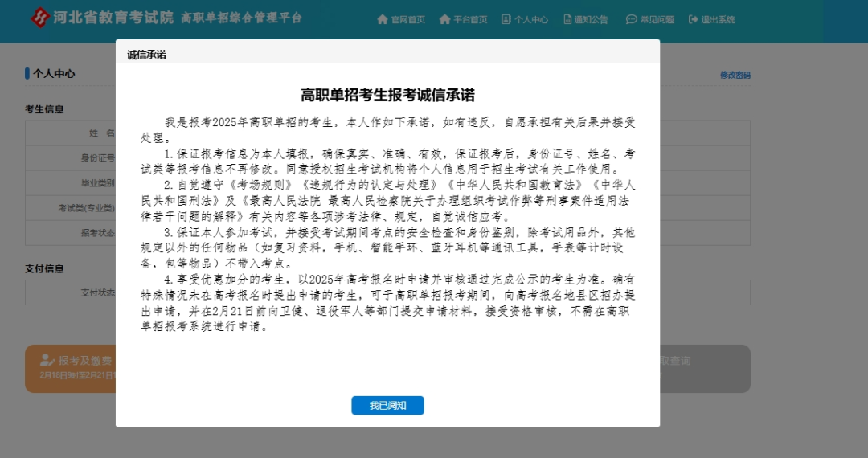868x458 pixels.
Task: Click the 支付信息 section label
Action: (44, 269)
